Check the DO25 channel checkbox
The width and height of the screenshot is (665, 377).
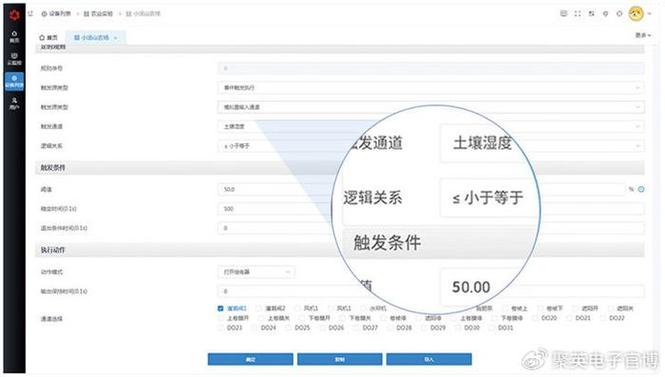point(288,327)
